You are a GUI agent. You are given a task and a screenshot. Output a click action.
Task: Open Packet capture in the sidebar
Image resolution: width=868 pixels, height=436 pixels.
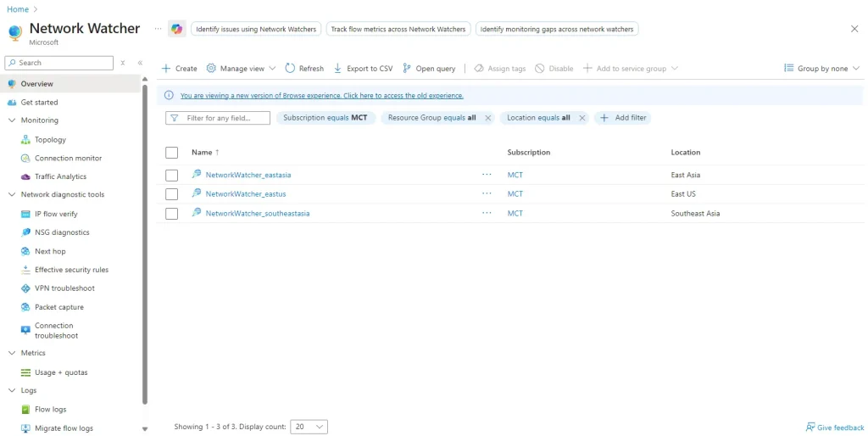[x=58, y=307]
